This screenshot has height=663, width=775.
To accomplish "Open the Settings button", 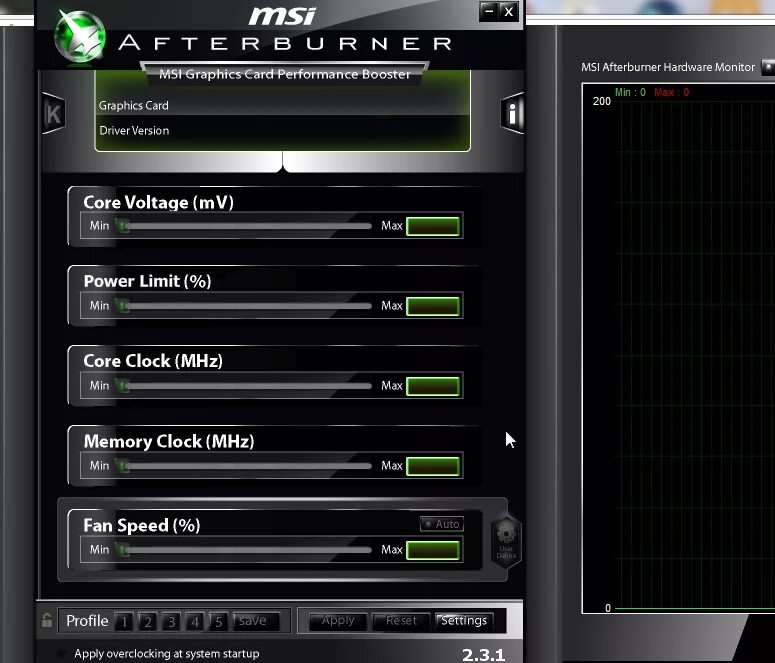I will 464,621.
